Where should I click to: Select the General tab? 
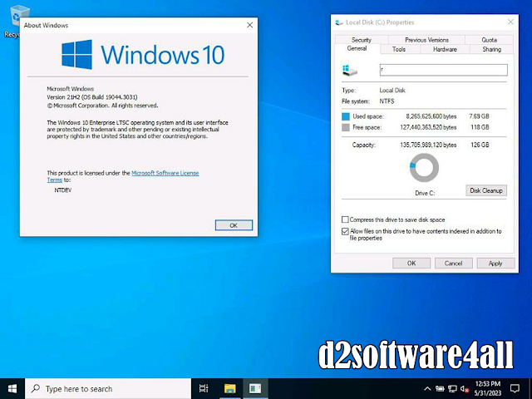[x=357, y=48]
